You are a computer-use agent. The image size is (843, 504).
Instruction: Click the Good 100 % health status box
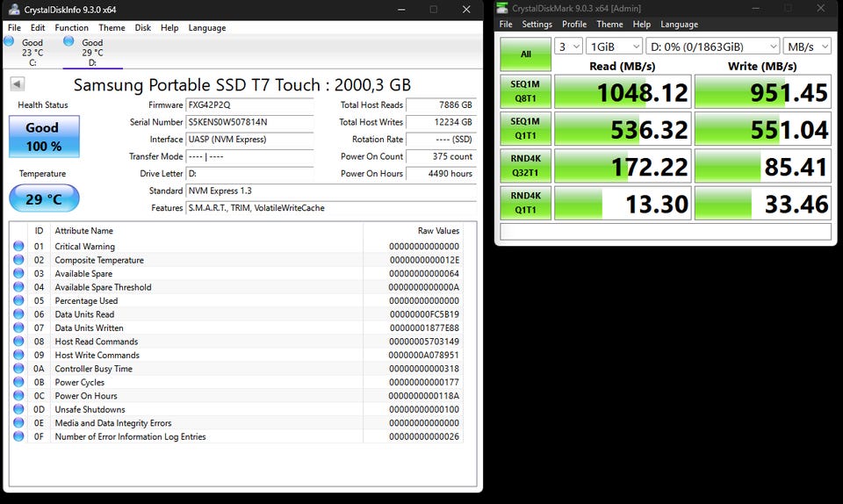click(44, 136)
